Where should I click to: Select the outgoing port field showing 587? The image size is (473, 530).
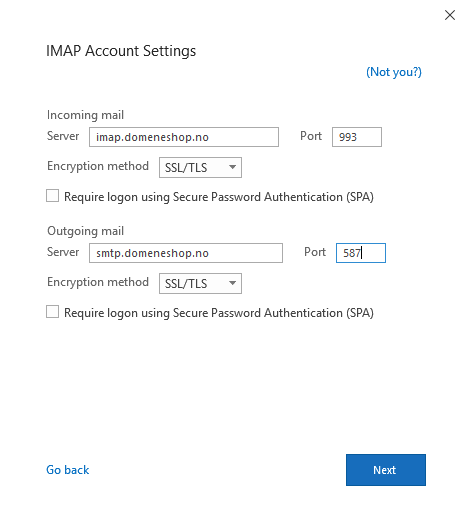click(x=361, y=253)
